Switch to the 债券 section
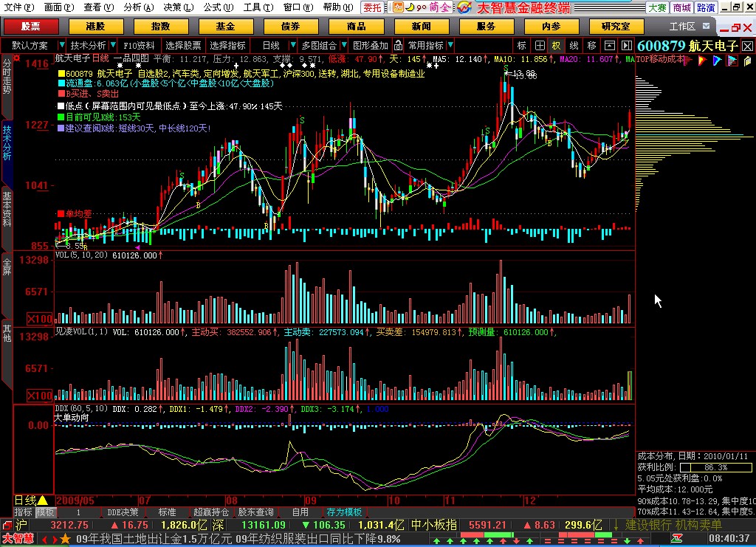Viewport: 756px width, 547px height. click(x=291, y=27)
